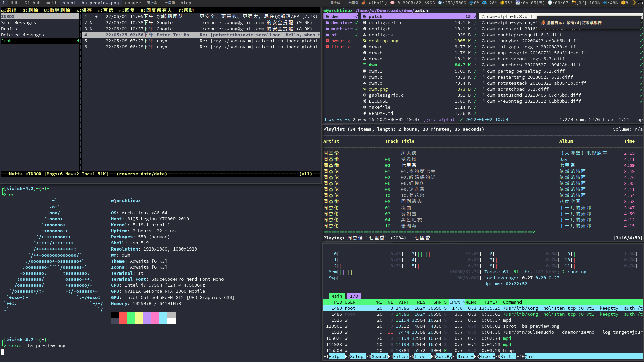This screenshot has width=644, height=362.
Task: Switch to the Github tag in the dwm bar
Action: pyautogui.click(x=32, y=3)
